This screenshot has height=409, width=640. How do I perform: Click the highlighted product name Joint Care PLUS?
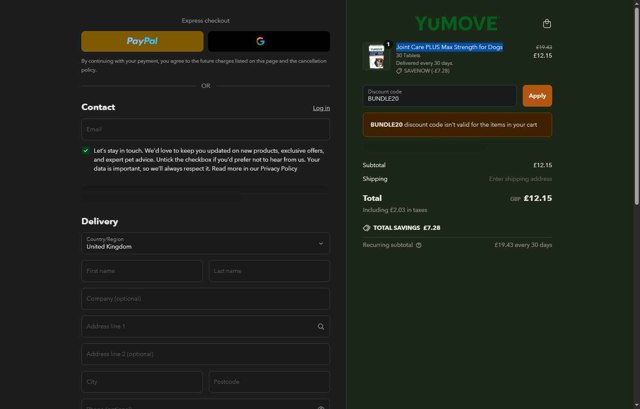(449, 47)
